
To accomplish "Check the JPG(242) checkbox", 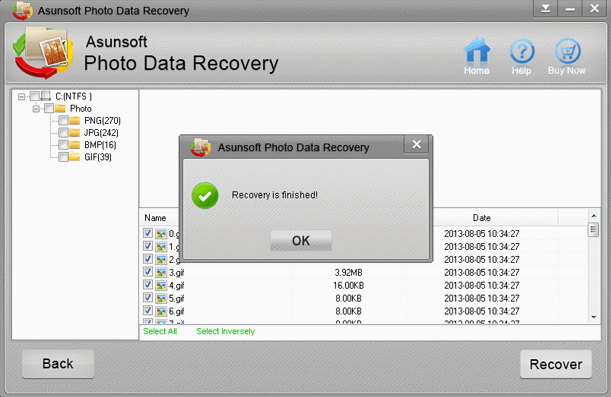I will 63,132.
